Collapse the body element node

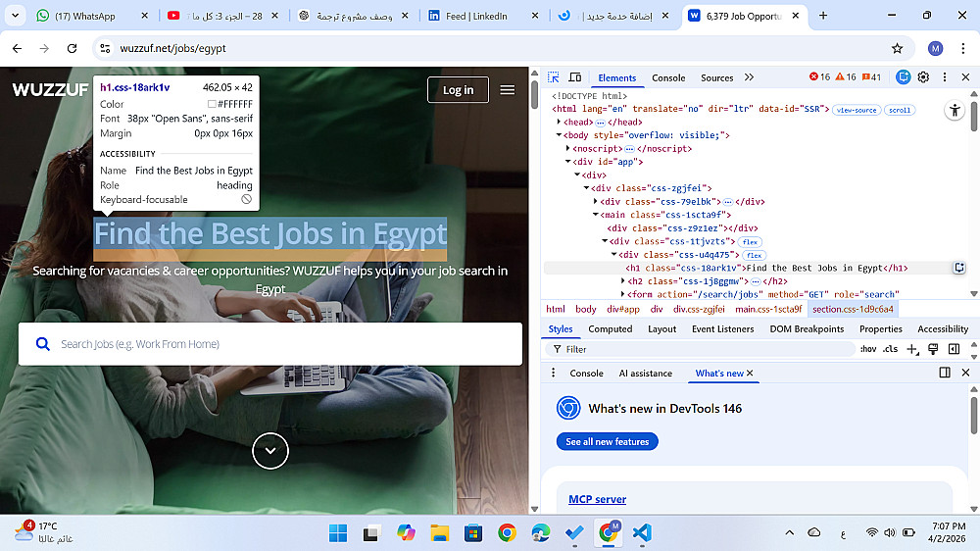pyautogui.click(x=559, y=135)
